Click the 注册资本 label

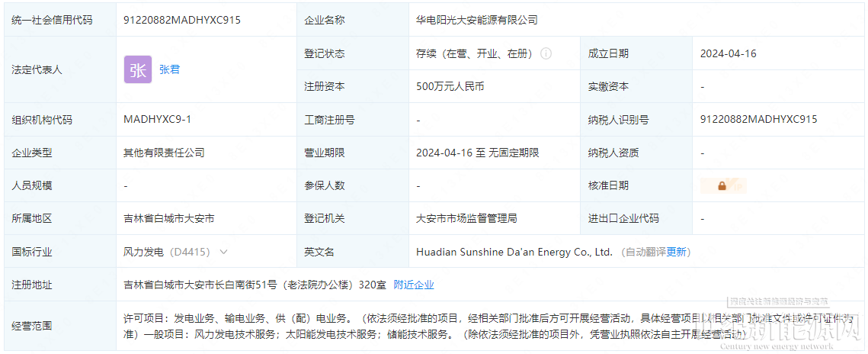(325, 87)
